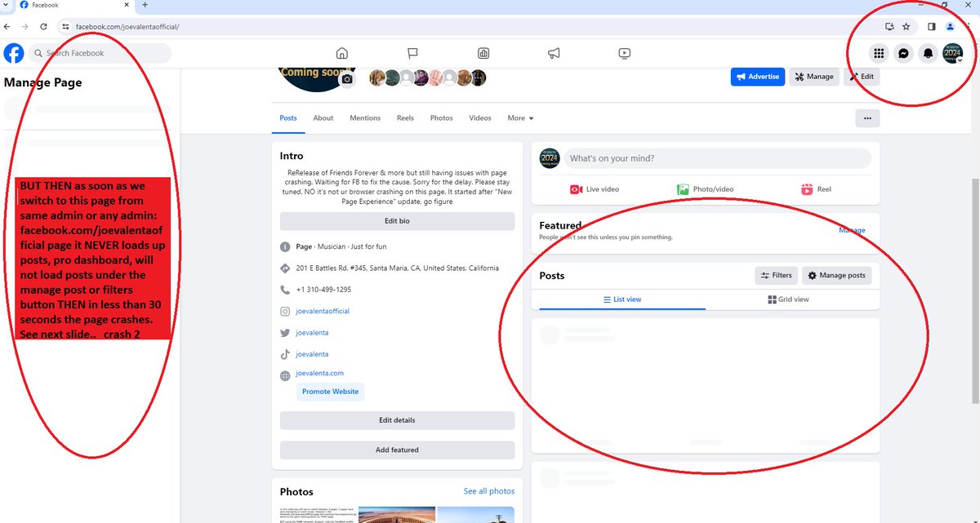The image size is (980, 523).
Task: Open Ad Center megaphone icon
Action: 554,53
